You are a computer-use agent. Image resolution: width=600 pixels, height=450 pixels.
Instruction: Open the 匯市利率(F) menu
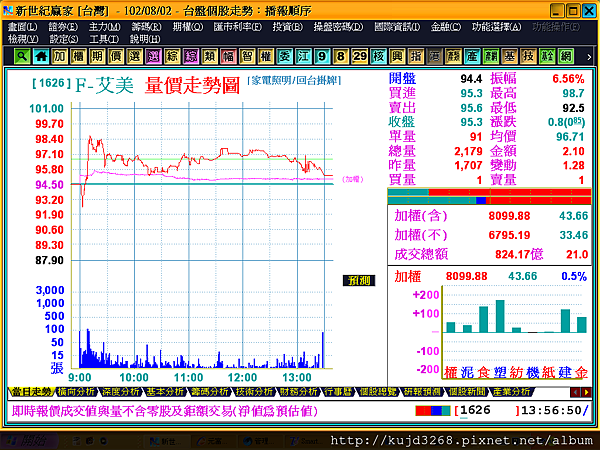(238, 27)
